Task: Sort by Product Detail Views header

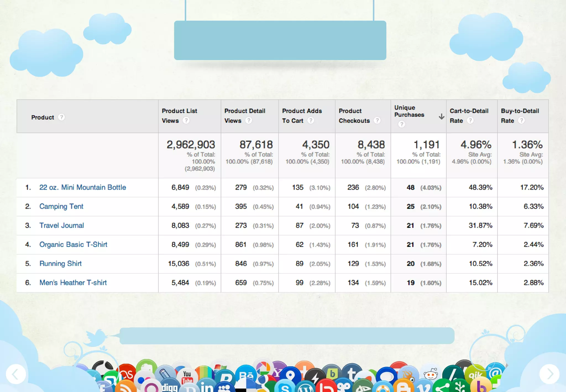Action: point(245,111)
